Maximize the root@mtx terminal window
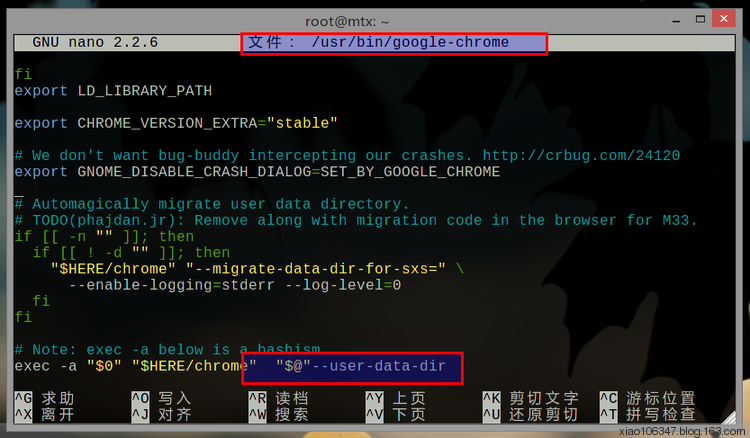Viewport: 750px width, 438px height. (x=700, y=19)
